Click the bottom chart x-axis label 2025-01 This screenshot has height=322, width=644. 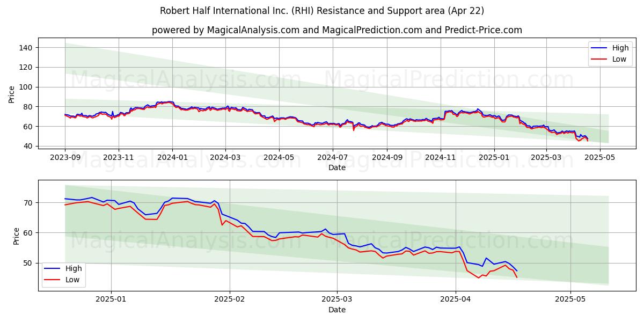tap(111, 301)
